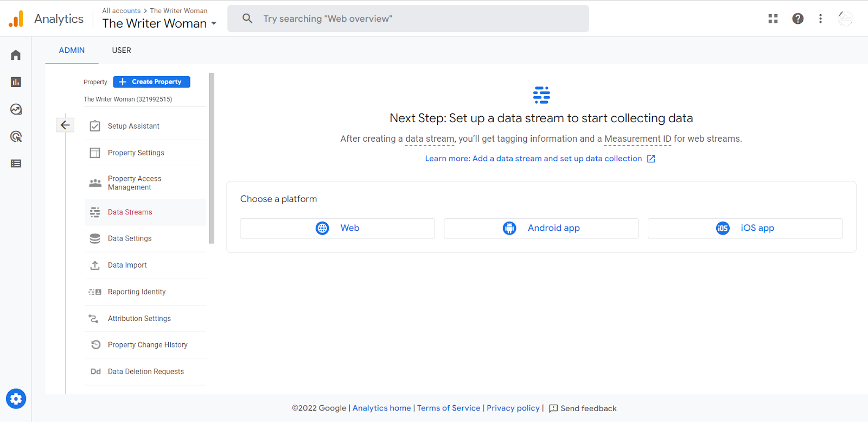This screenshot has height=422, width=868.
Task: Open the Explore icon in sidebar
Action: click(16, 109)
